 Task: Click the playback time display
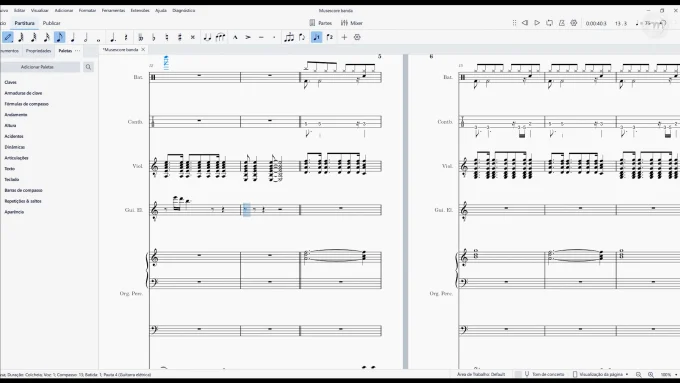(596, 23)
